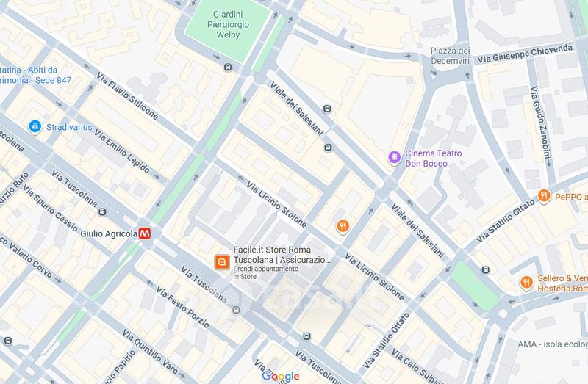This screenshot has height=384, width=588.
Task: Select the Giulio Agricola station name
Action: (x=109, y=233)
